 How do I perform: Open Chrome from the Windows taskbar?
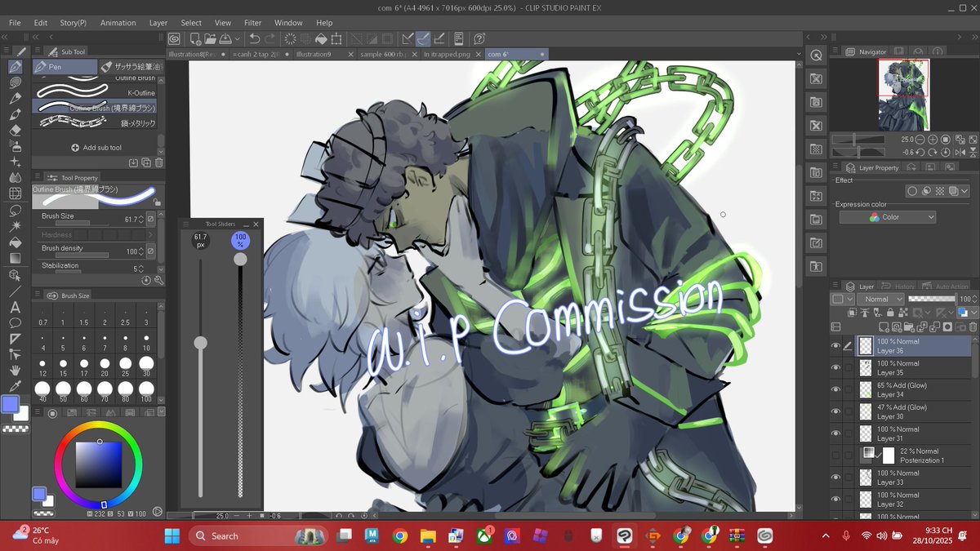click(x=399, y=535)
